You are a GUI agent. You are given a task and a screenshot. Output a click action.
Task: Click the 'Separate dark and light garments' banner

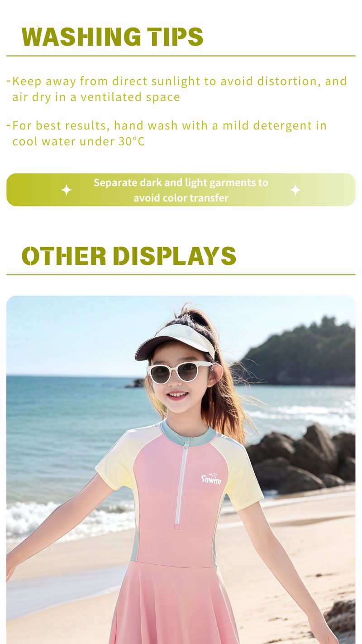181,190
